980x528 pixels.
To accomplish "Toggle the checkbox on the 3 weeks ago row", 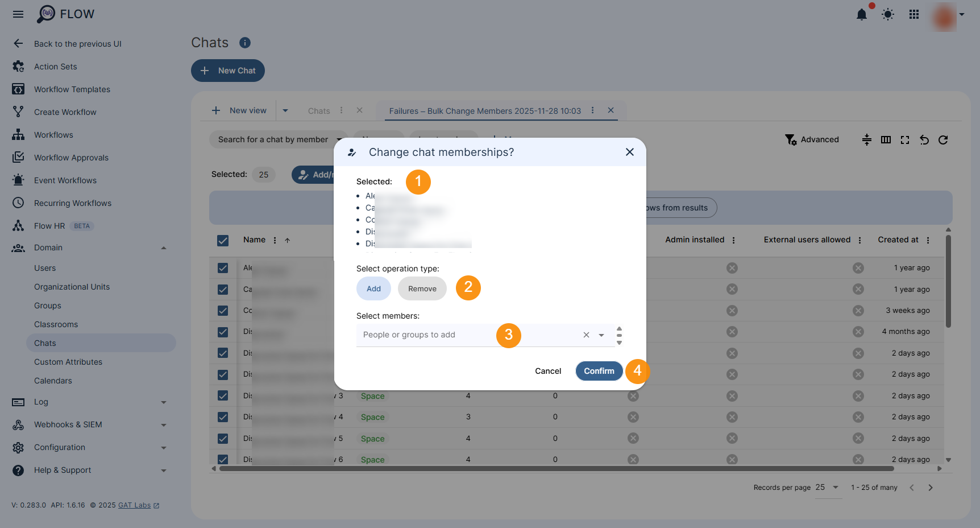I will 222,311.
